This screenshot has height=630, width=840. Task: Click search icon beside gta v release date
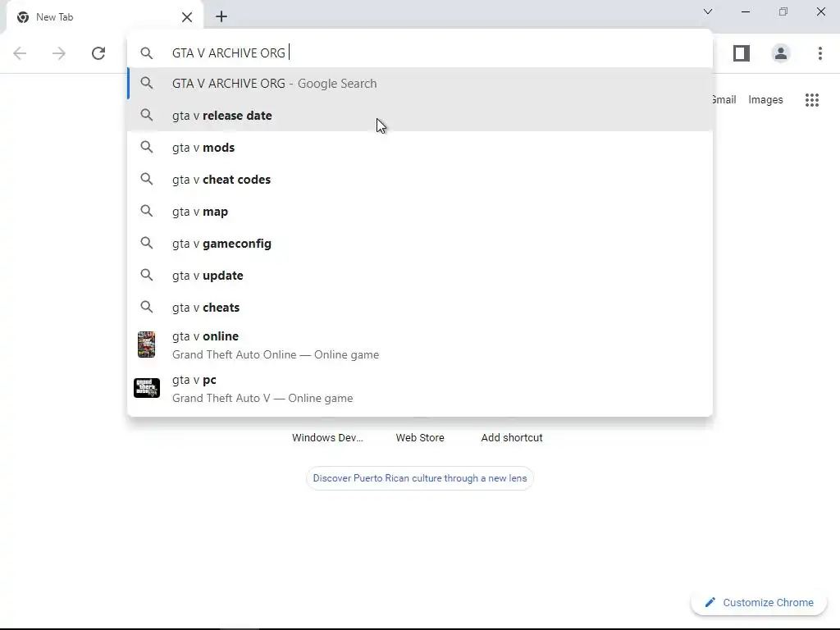click(x=146, y=115)
